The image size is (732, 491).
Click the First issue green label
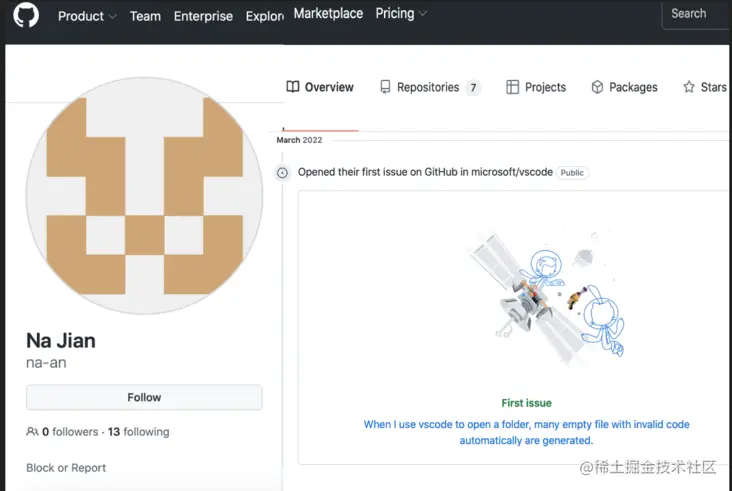point(527,403)
